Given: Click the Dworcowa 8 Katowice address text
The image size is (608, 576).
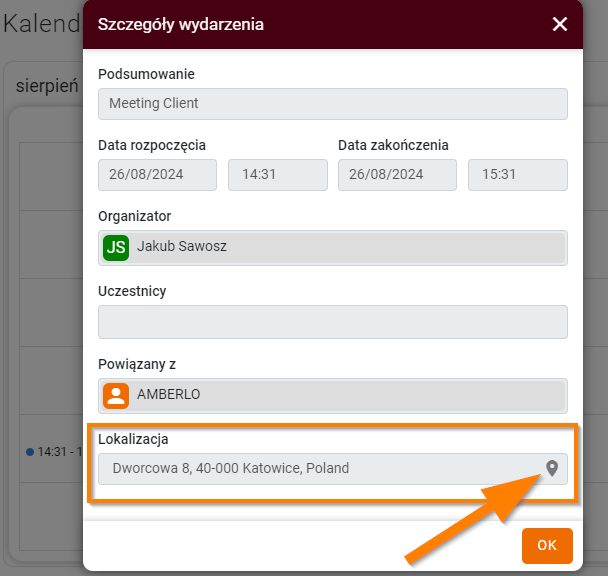Looking at the screenshot, I should tap(231, 468).
